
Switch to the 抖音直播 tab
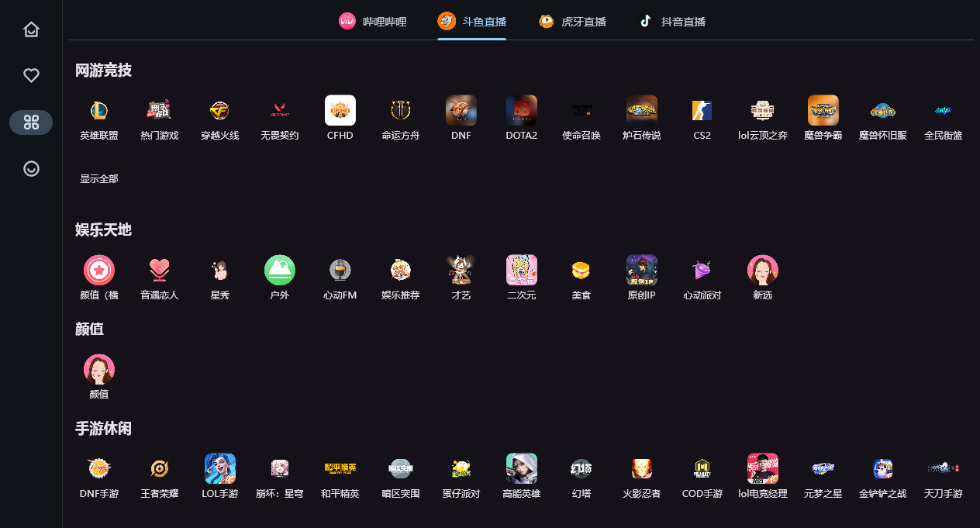click(672, 22)
